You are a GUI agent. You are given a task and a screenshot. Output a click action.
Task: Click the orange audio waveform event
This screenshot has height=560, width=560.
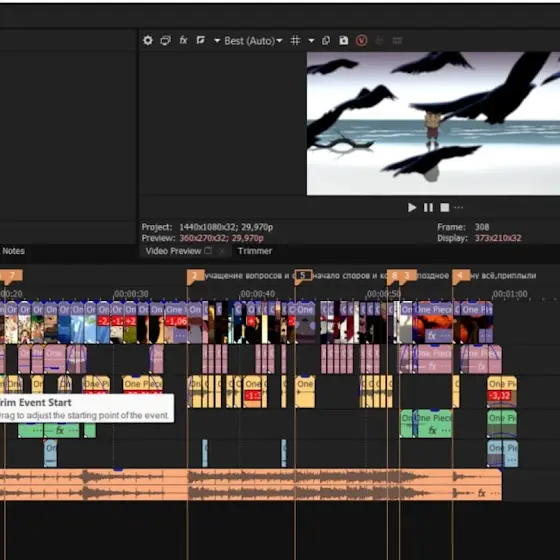point(250,485)
